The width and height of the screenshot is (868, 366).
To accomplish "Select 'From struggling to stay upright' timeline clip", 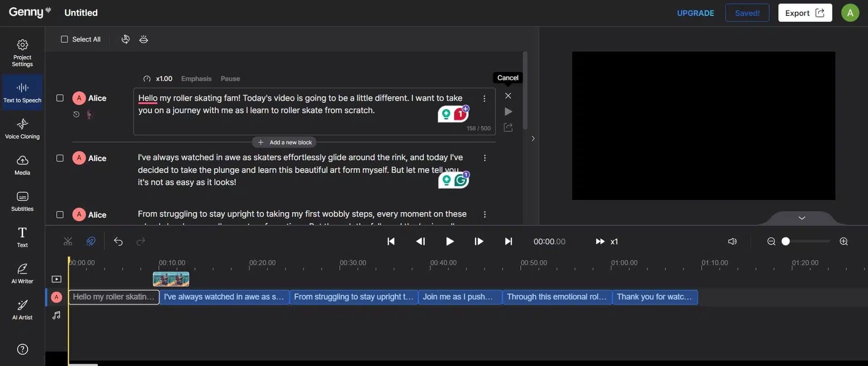I will [x=354, y=297].
